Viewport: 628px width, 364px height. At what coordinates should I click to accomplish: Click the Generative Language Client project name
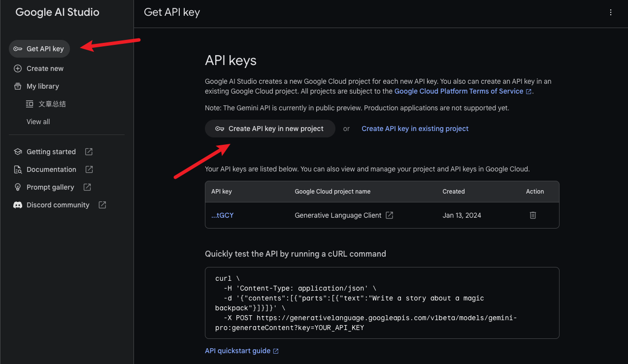338,215
